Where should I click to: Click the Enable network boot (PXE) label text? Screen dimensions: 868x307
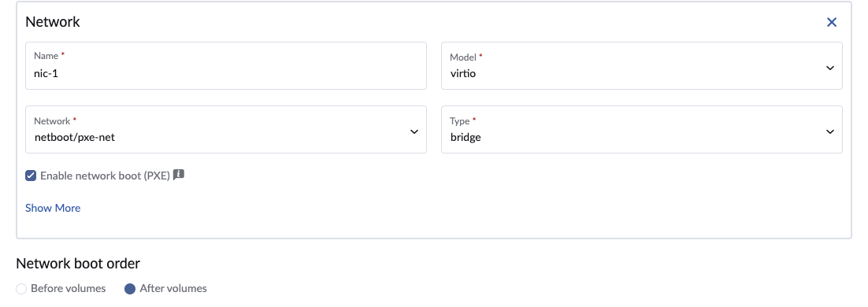(x=106, y=176)
